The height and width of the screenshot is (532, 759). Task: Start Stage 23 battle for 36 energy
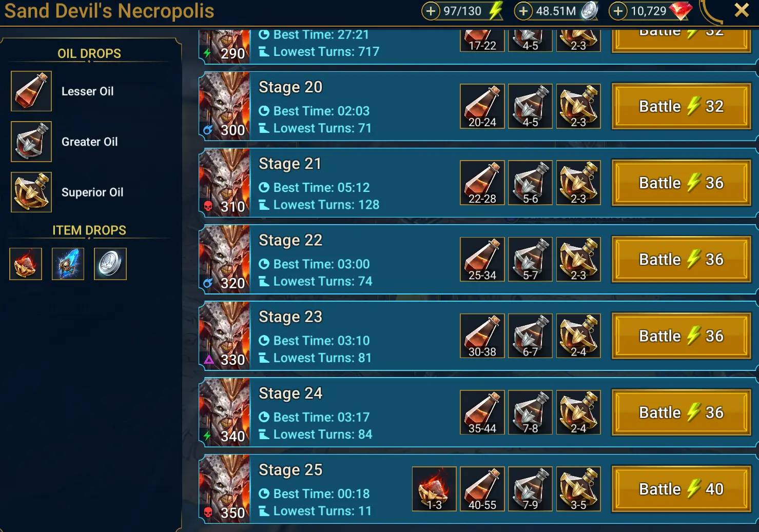(x=682, y=336)
